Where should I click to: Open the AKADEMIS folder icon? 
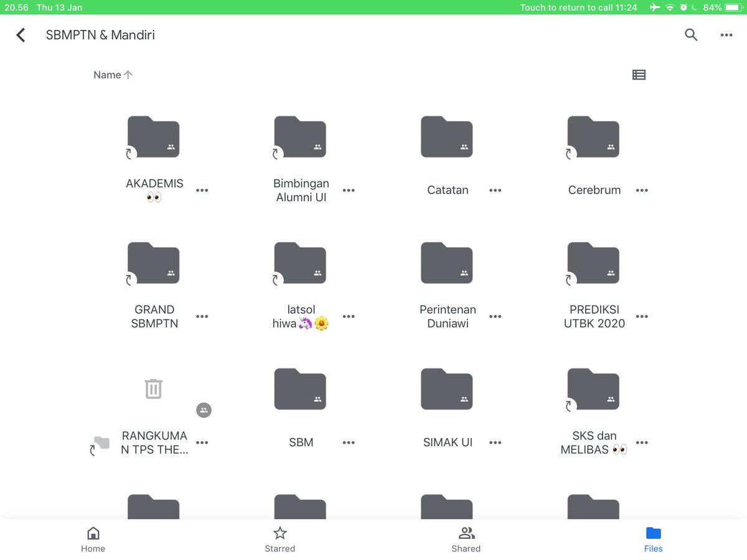coord(153,137)
